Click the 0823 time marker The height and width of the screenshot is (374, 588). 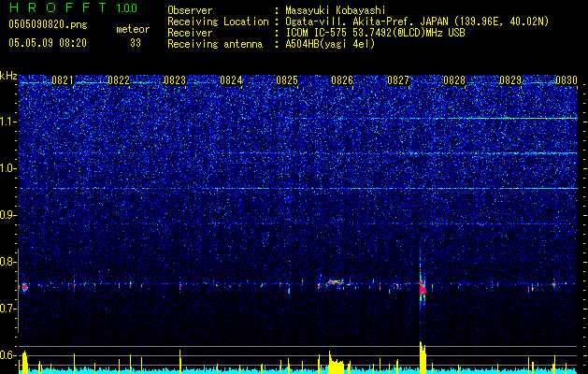[175, 80]
